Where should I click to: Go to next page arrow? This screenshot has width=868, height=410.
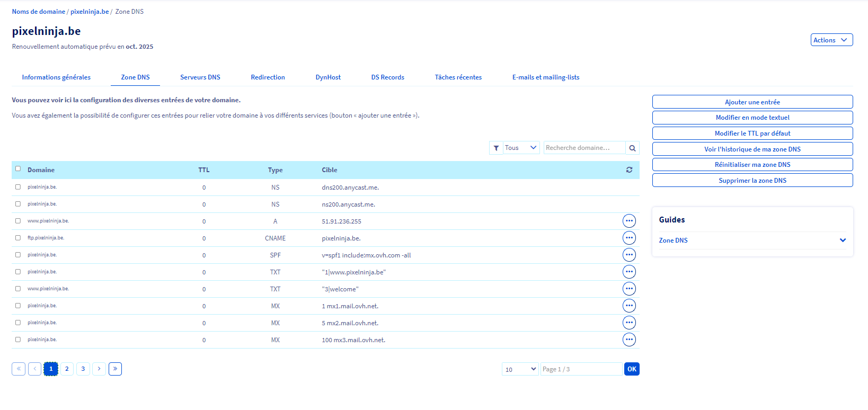coord(99,369)
